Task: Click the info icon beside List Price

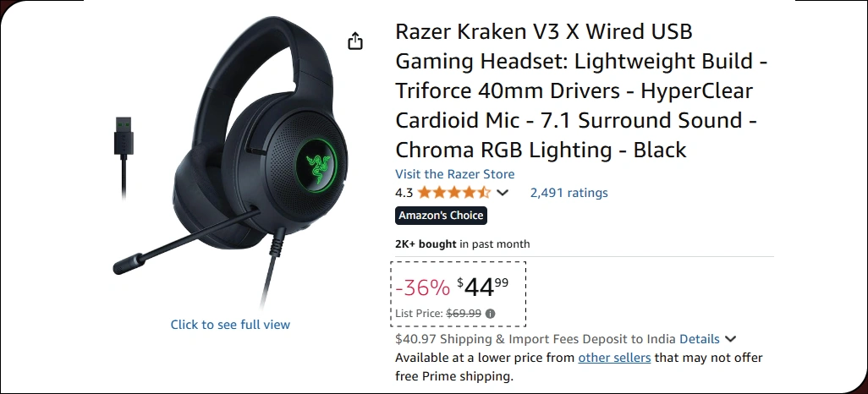Action: 490,314
